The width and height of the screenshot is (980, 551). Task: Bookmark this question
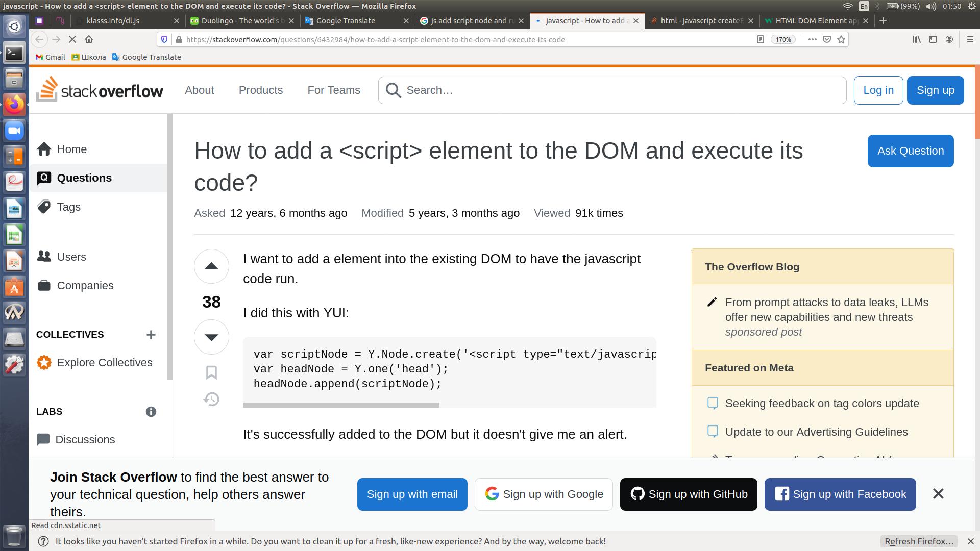(211, 372)
